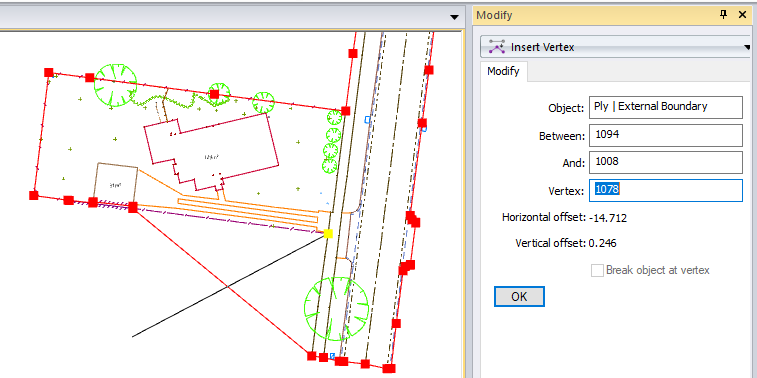The image size is (757, 378).
Task: Select the yellow highlighted vertex on the boundary
Action: pyautogui.click(x=328, y=234)
